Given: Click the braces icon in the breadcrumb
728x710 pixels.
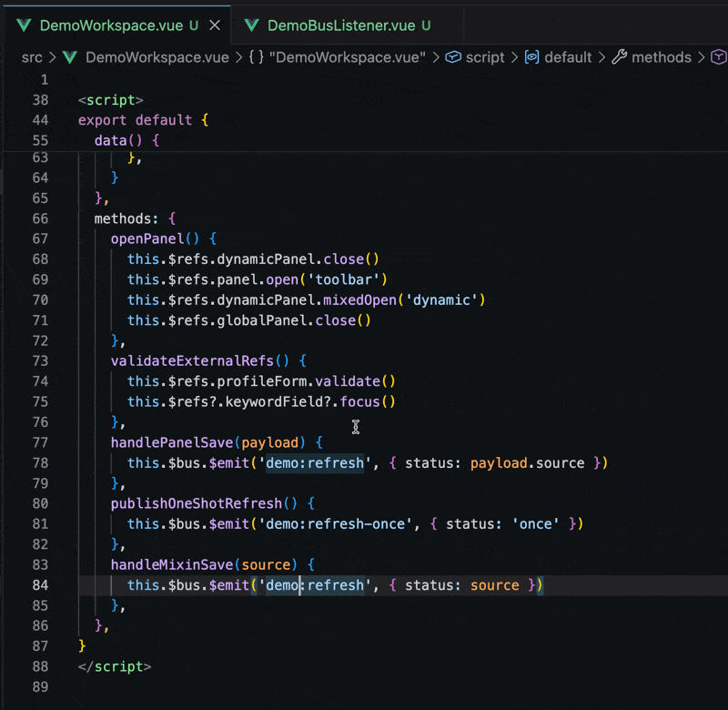Looking at the screenshot, I should (256, 57).
